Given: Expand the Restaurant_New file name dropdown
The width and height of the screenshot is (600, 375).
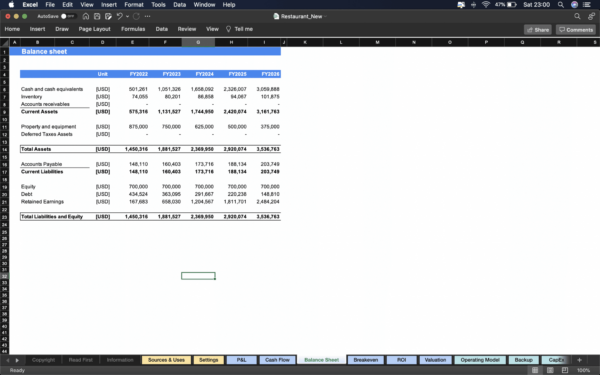Looking at the screenshot, I should 326,16.
